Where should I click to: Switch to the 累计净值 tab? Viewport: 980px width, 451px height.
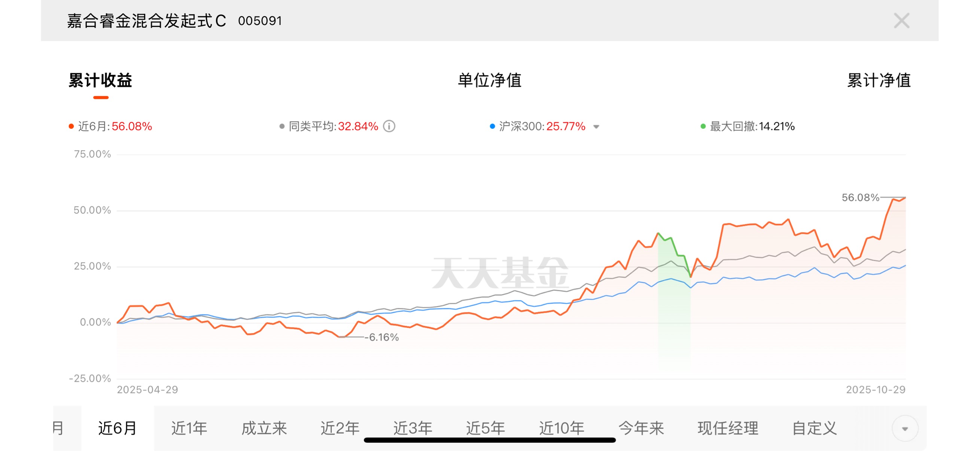pos(879,80)
